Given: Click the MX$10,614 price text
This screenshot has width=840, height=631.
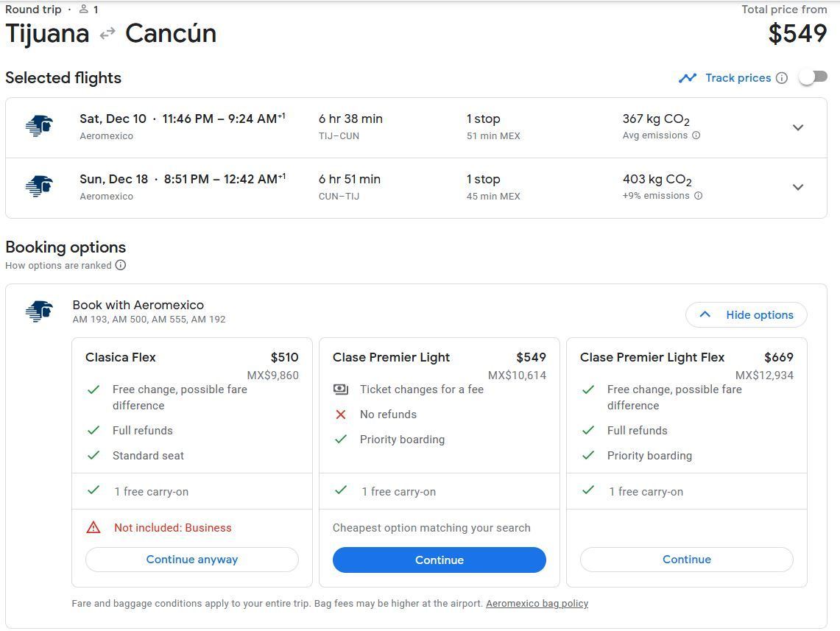Looking at the screenshot, I should [x=517, y=376].
